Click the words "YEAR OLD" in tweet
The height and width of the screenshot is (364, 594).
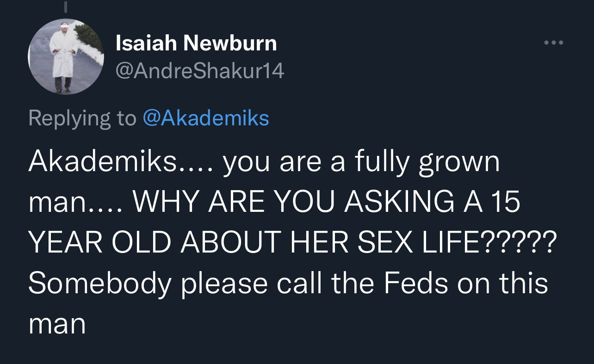99,242
